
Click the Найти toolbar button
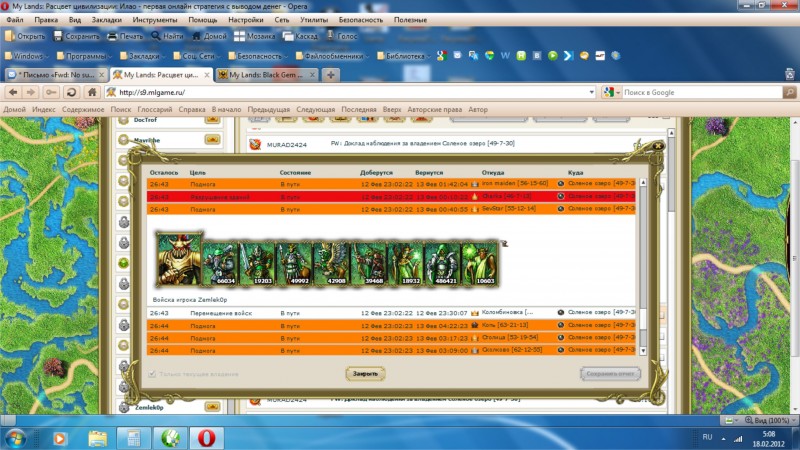click(x=167, y=36)
